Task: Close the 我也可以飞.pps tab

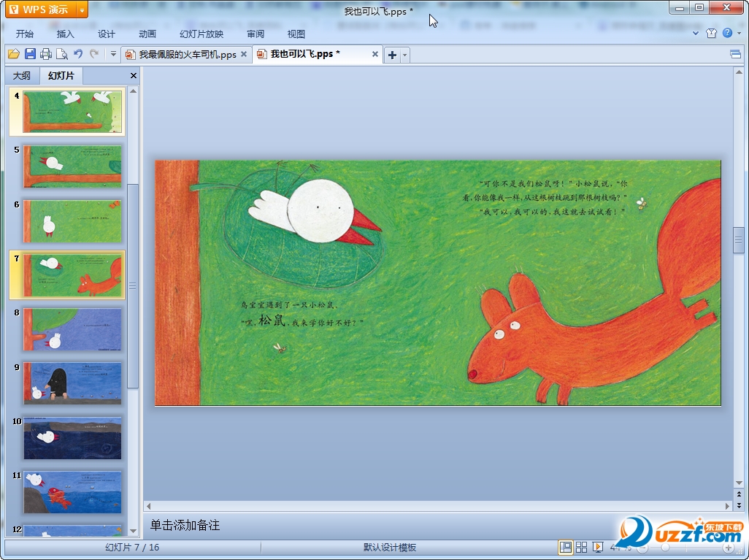Action: [375, 55]
